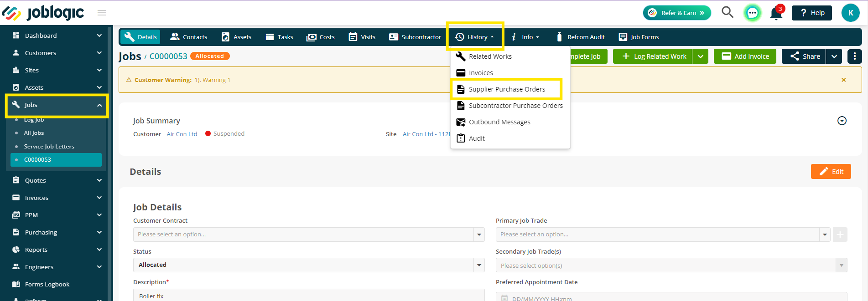Expand the Dashboard sidebar section
This screenshot has height=301, width=868.
tap(57, 36)
